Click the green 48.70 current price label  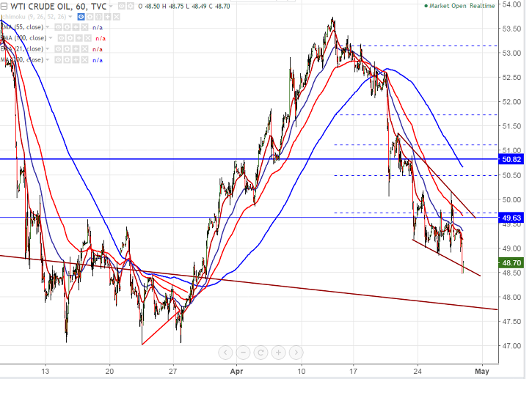click(511, 262)
